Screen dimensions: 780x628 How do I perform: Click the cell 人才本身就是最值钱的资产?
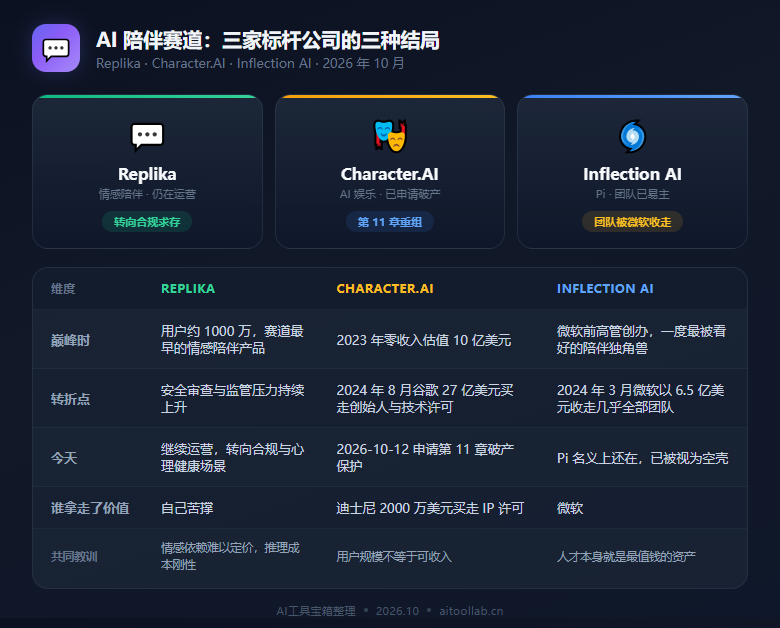point(626,556)
